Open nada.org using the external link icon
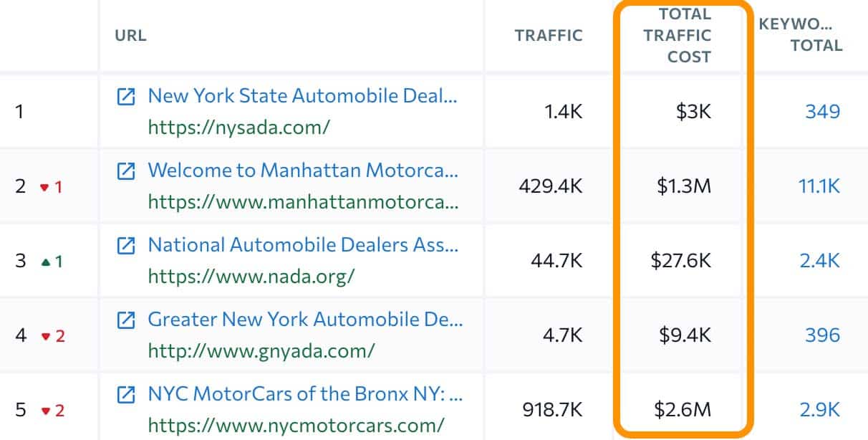Image resolution: width=868 pixels, height=440 pixels. [127, 245]
